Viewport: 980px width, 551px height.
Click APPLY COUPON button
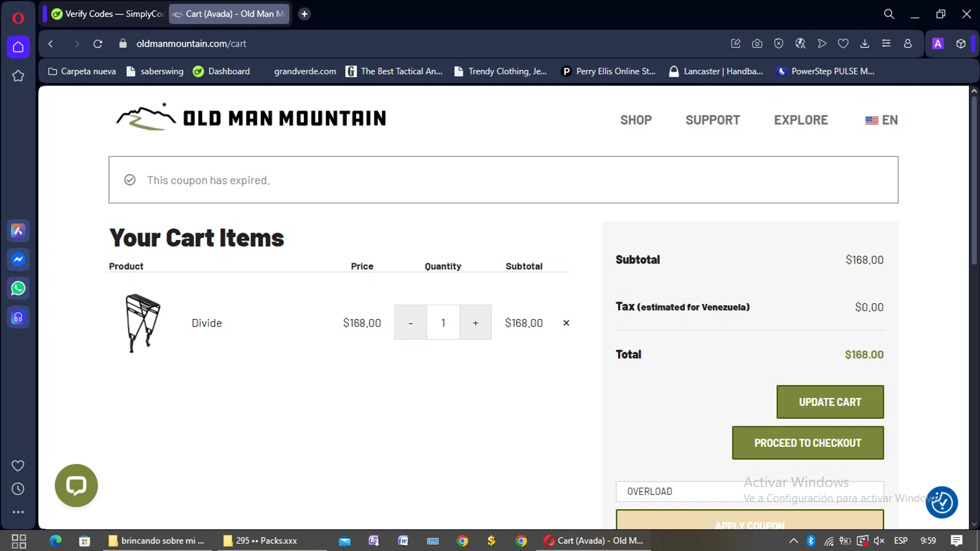pyautogui.click(x=750, y=521)
